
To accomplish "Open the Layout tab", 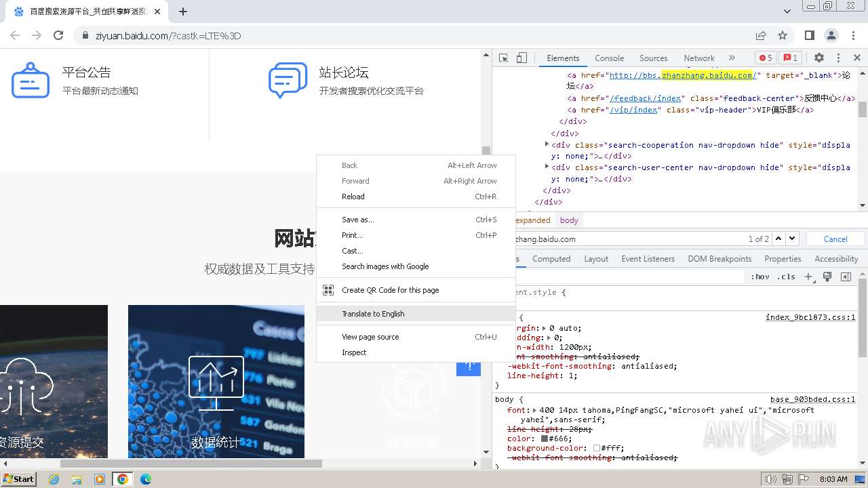I will [596, 259].
